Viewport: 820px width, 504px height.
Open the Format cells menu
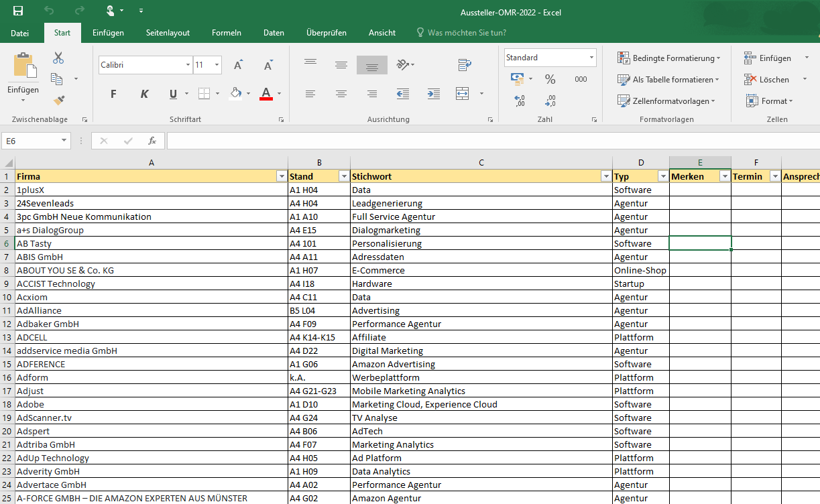pyautogui.click(x=769, y=101)
